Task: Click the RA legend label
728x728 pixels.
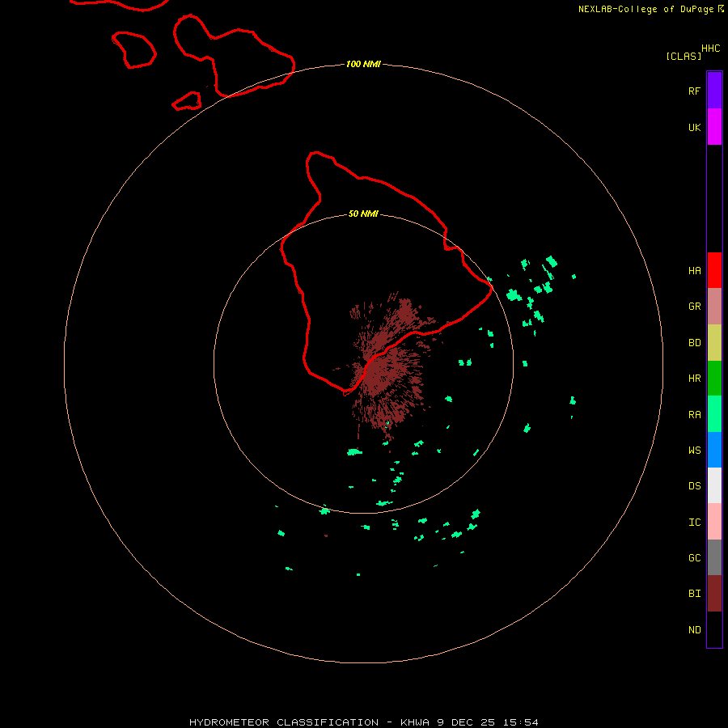Action: pyautogui.click(x=694, y=415)
